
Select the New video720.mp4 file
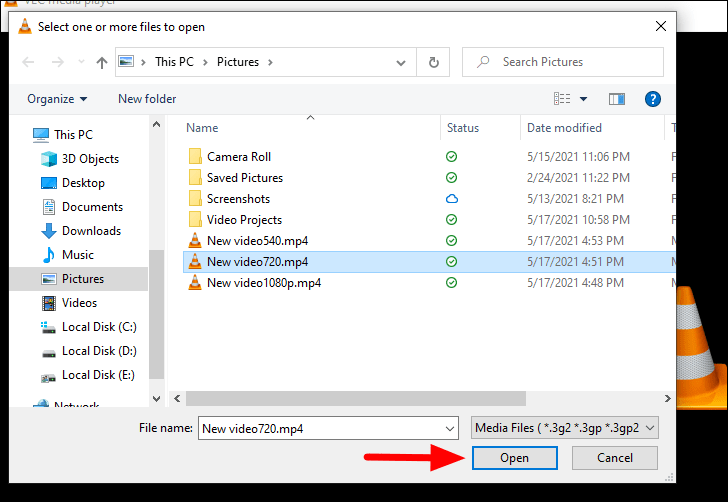[429, 262]
